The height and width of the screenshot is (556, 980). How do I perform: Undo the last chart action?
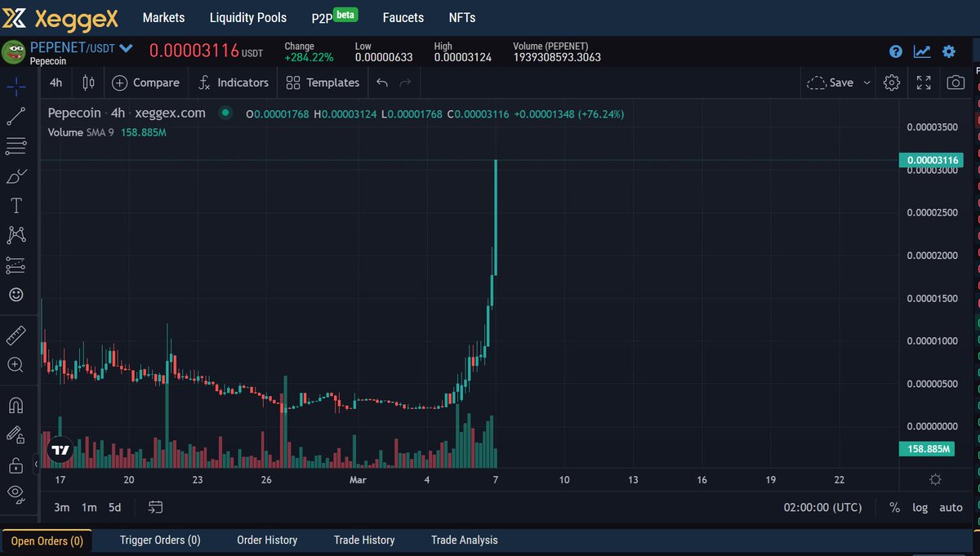[382, 82]
